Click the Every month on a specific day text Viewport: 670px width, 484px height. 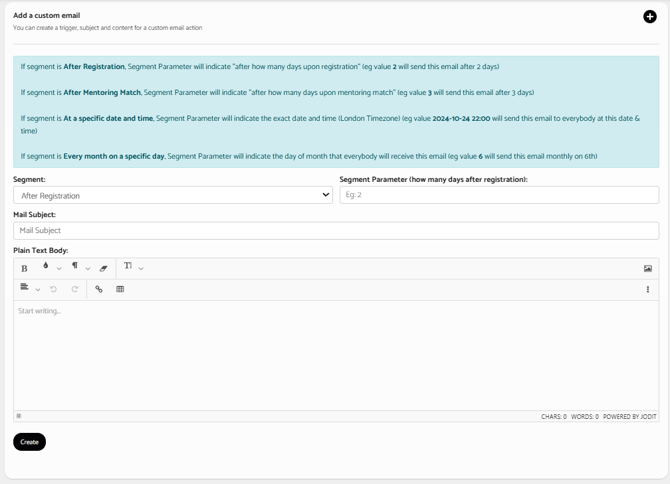click(114, 156)
